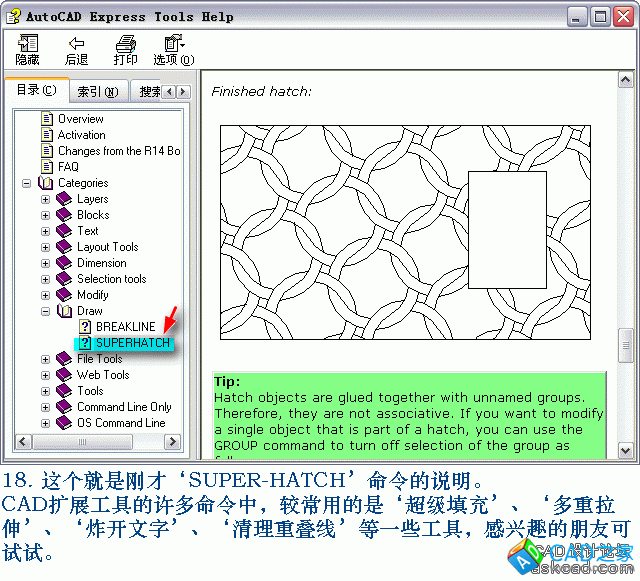Viewport: 640px width, 581px height.
Task: Click the content pane vertical scrollbar
Action: [627, 346]
